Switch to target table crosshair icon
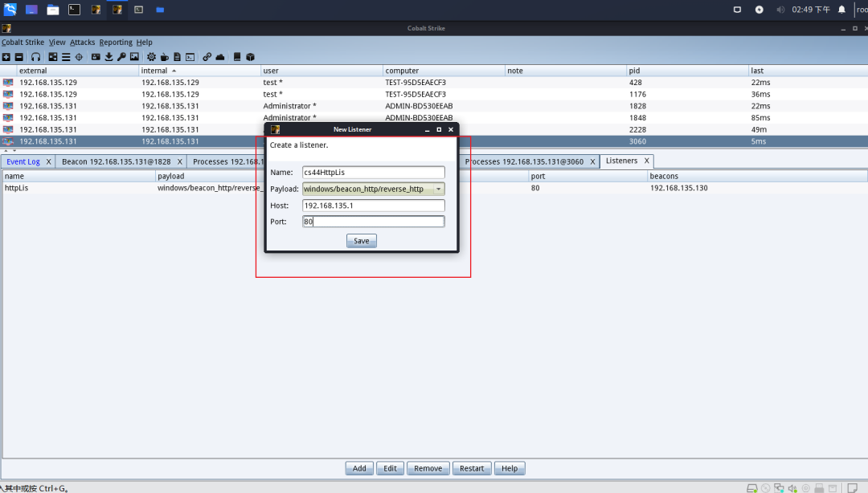The height and width of the screenshot is (493, 868). tap(79, 57)
